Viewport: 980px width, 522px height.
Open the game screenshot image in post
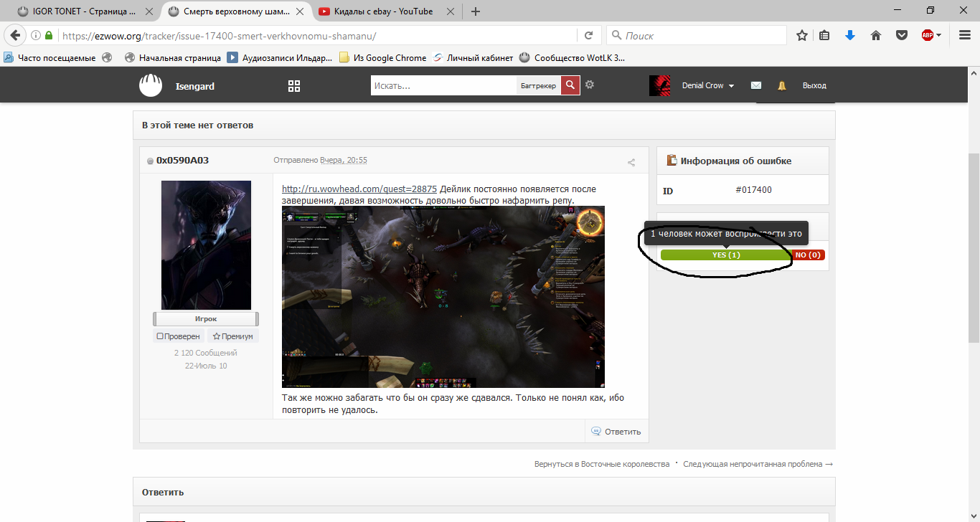point(443,297)
